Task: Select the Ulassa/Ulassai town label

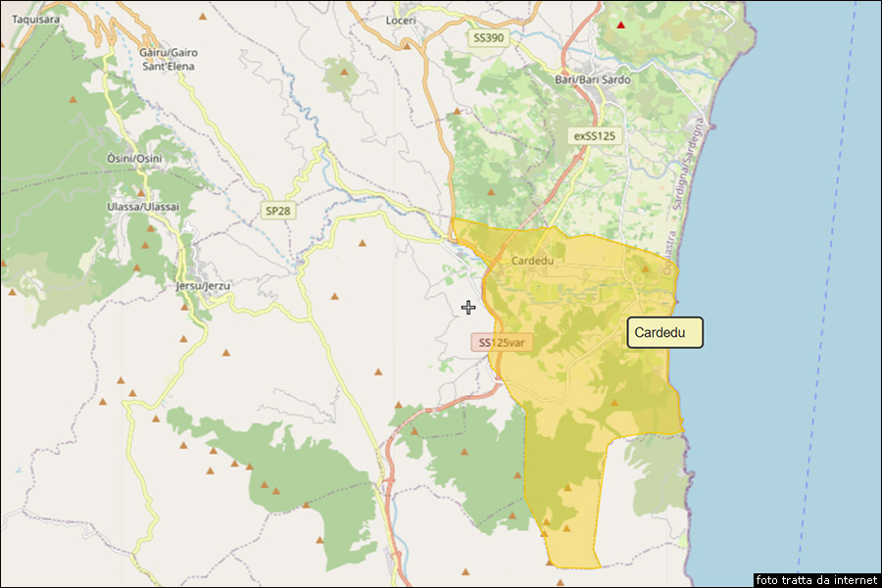Action: [x=143, y=207]
